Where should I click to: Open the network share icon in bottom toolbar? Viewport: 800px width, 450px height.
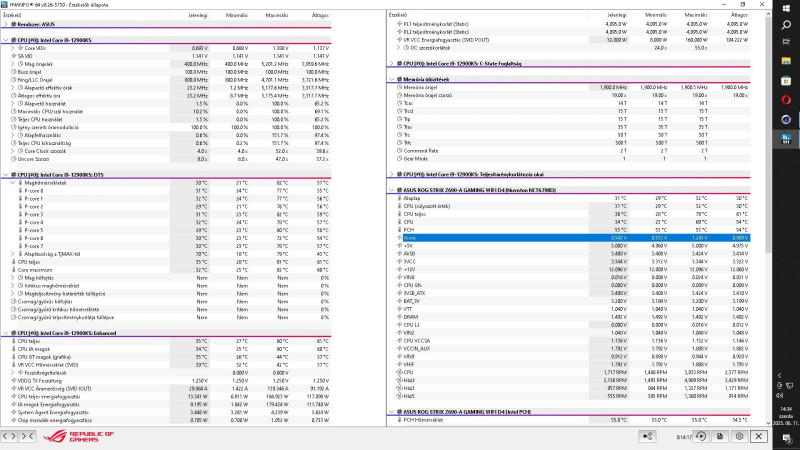click(x=647, y=436)
